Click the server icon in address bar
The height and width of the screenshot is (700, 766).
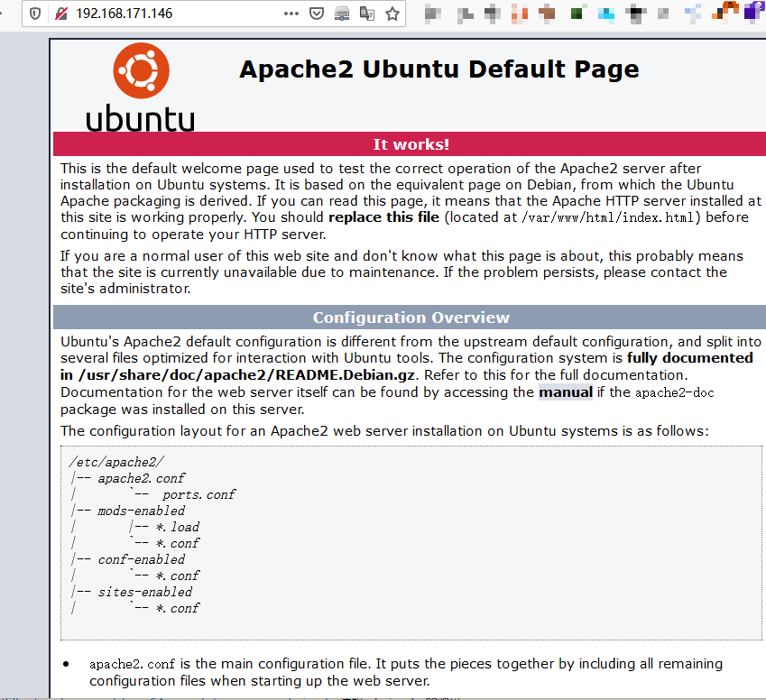pyautogui.click(x=342, y=14)
